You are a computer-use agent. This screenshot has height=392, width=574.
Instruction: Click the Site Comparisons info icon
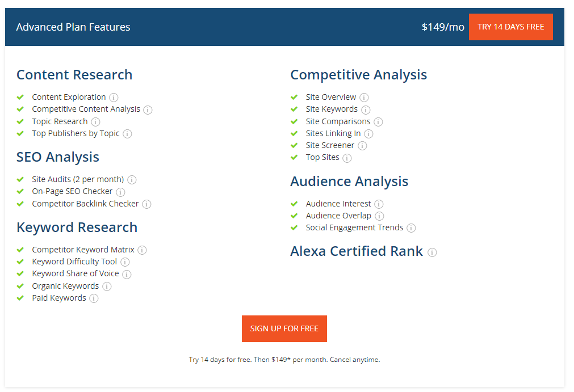pos(378,122)
